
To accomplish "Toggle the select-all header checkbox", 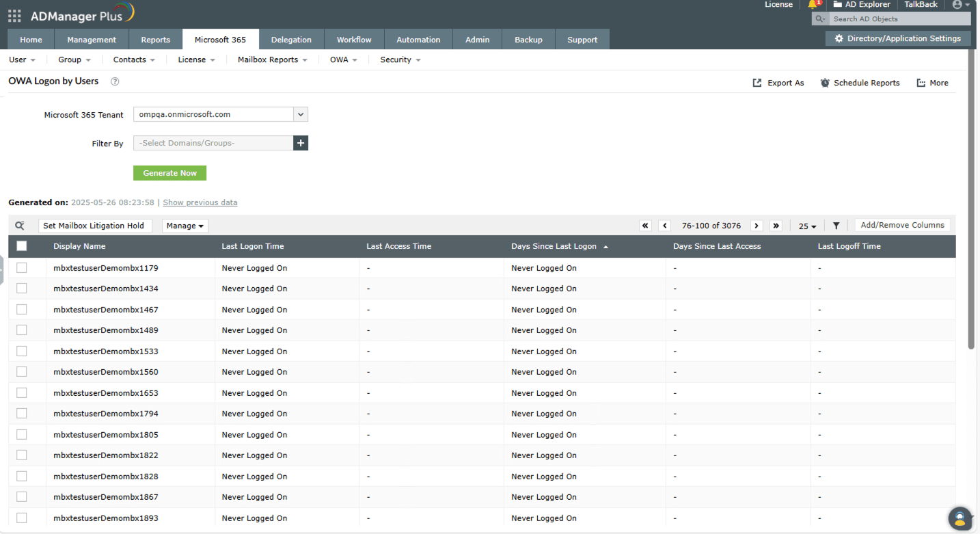I will [22, 246].
